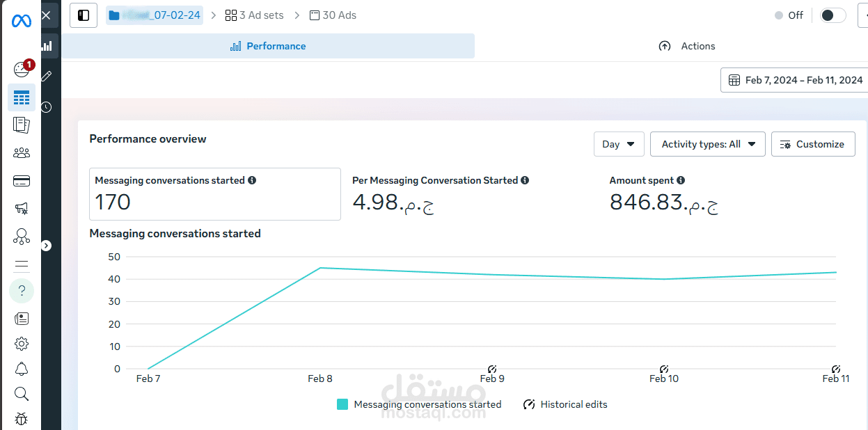Click the bug report icon
This screenshot has height=430, width=868.
coord(22,420)
